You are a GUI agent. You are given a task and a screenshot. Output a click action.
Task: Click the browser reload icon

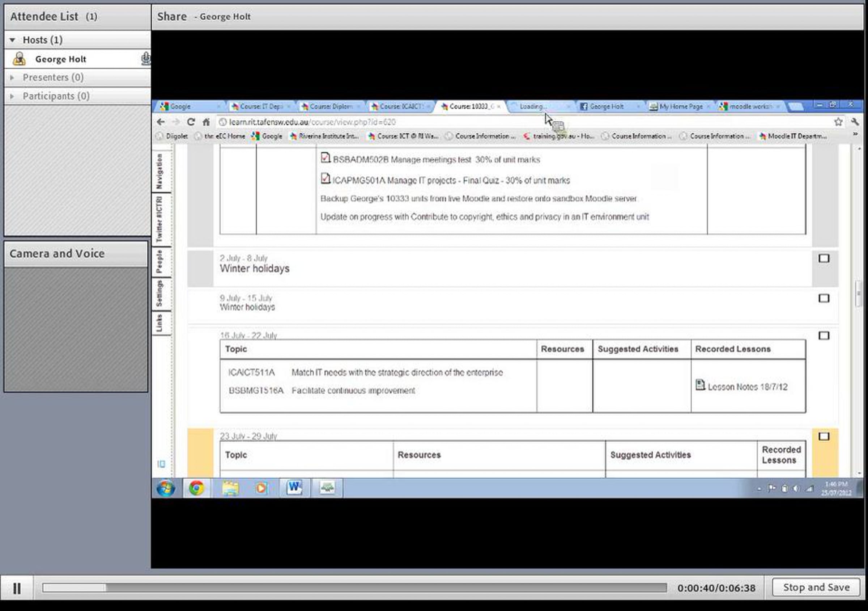(191, 122)
